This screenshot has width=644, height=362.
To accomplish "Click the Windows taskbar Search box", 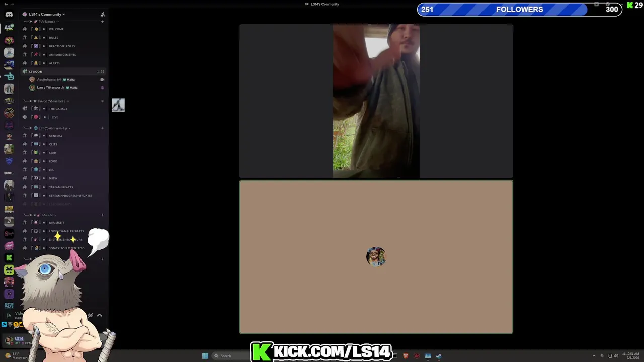I will click(x=230, y=356).
